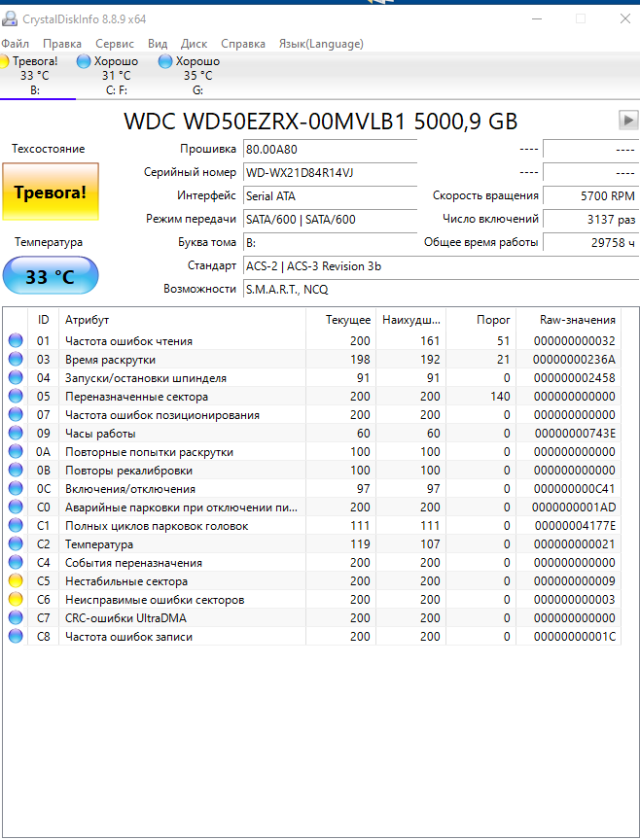Click the drive title WDC WD50EZRX-00MVLB1

point(264,122)
